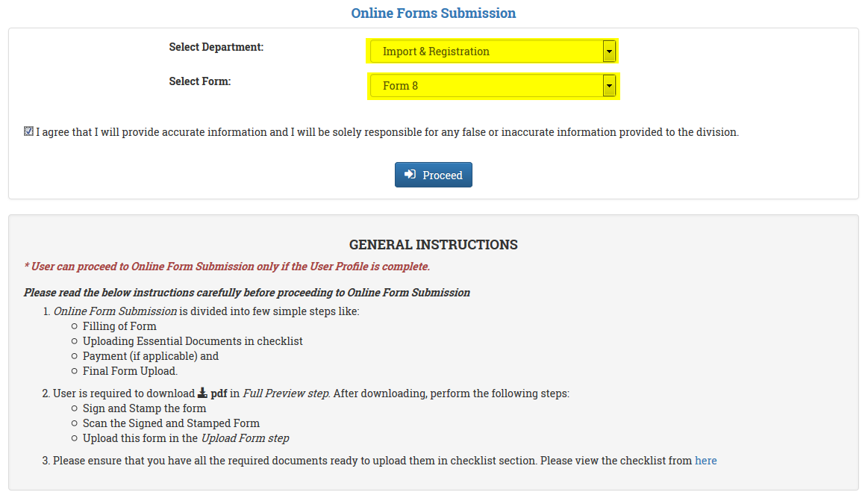Click the bold pdf text

coord(219,393)
